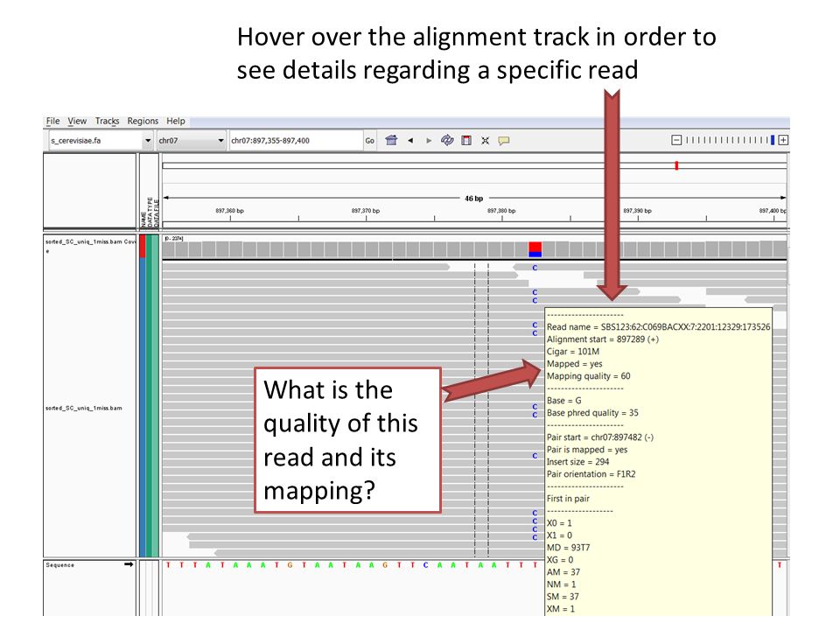This screenshot has height=630, width=840.
Task: Open the Help menu
Action: pos(176,121)
